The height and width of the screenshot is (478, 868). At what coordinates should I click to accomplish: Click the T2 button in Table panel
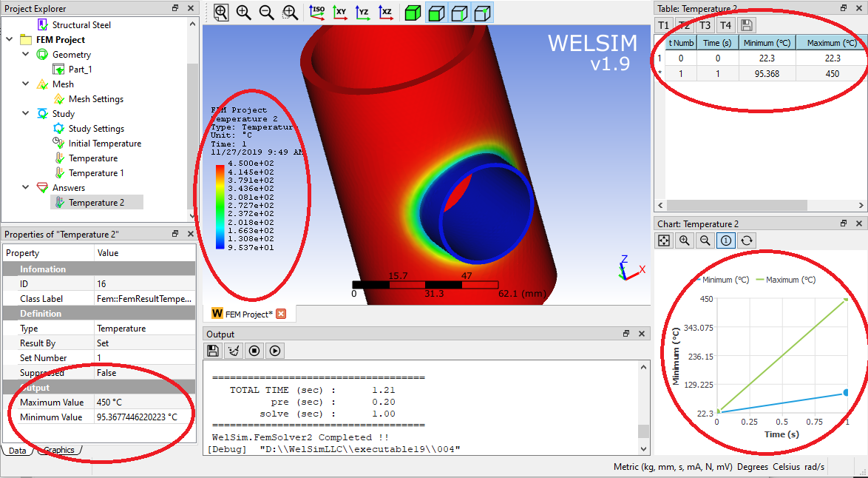684,25
